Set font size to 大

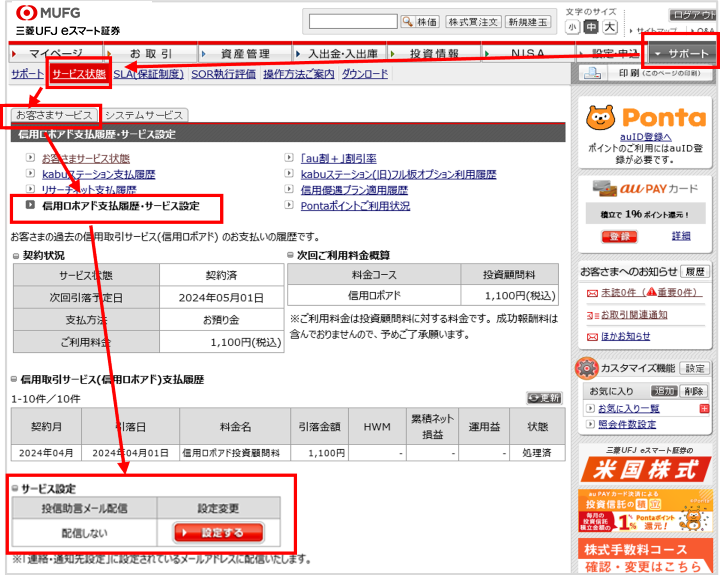click(x=610, y=27)
